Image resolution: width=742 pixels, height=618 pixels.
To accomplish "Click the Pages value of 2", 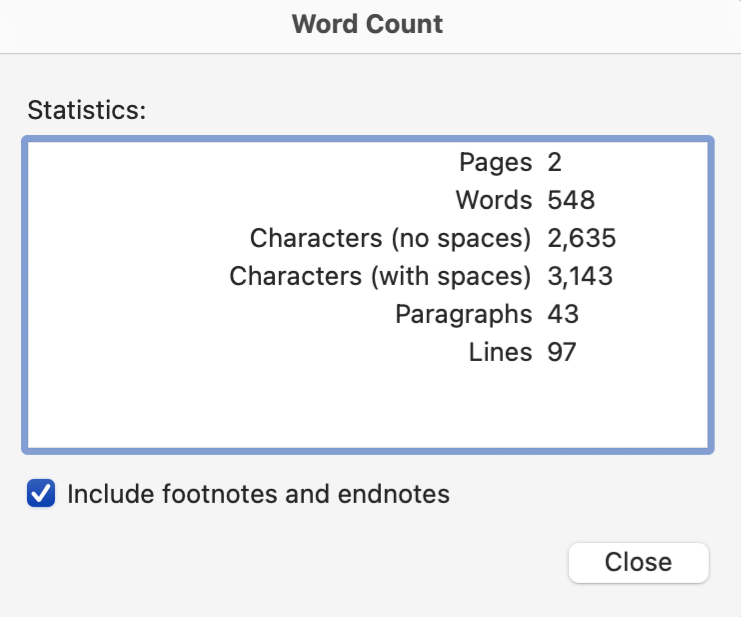I will [555, 162].
